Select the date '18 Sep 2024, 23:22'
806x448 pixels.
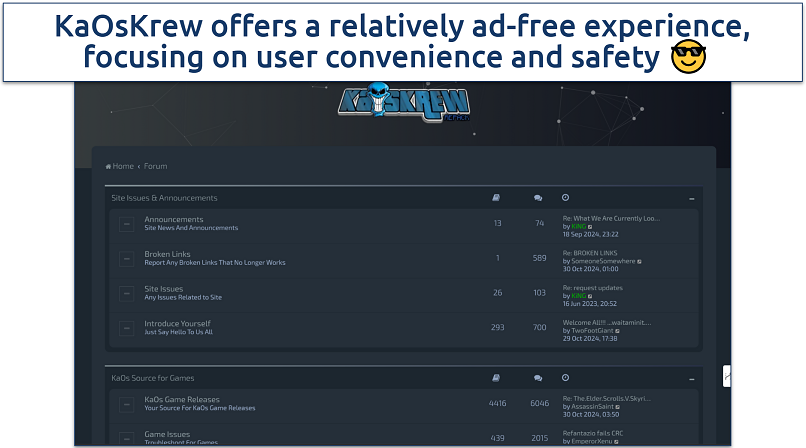click(x=590, y=234)
